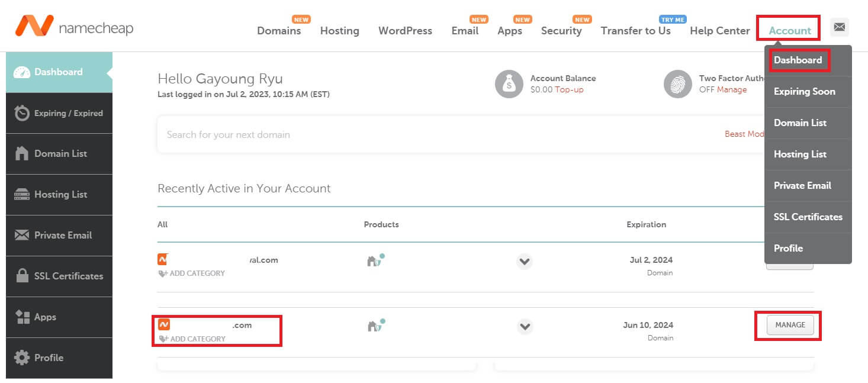Choose Private Email in the Account dropdown

808,186
